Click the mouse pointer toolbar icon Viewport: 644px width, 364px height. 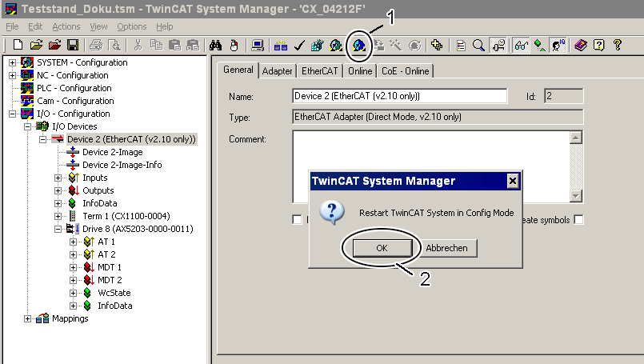pyautogui.click(x=234, y=45)
